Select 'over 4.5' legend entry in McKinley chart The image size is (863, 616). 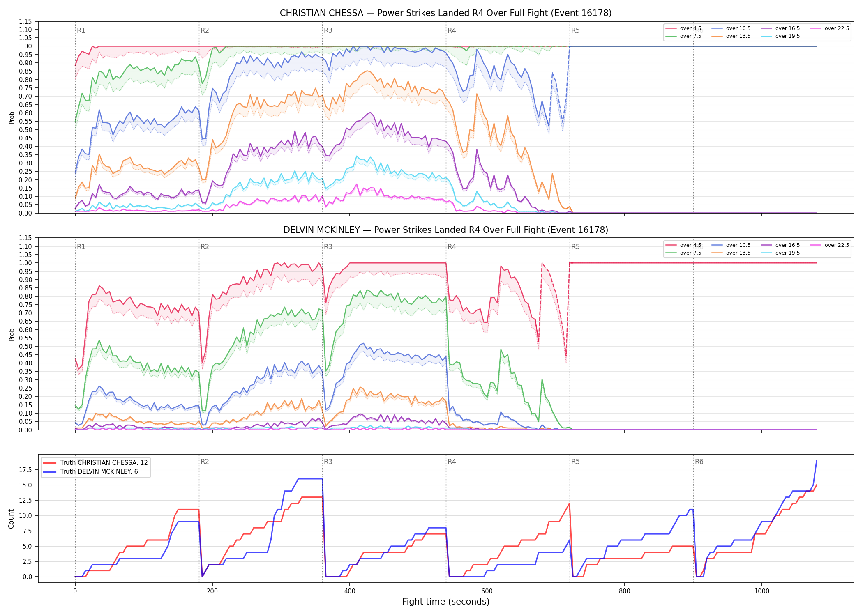click(684, 245)
